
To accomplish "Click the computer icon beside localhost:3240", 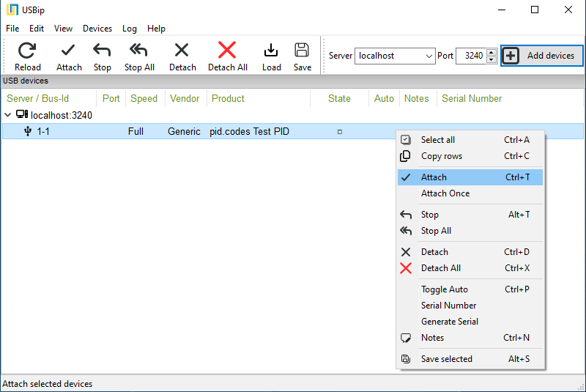I will [x=22, y=114].
